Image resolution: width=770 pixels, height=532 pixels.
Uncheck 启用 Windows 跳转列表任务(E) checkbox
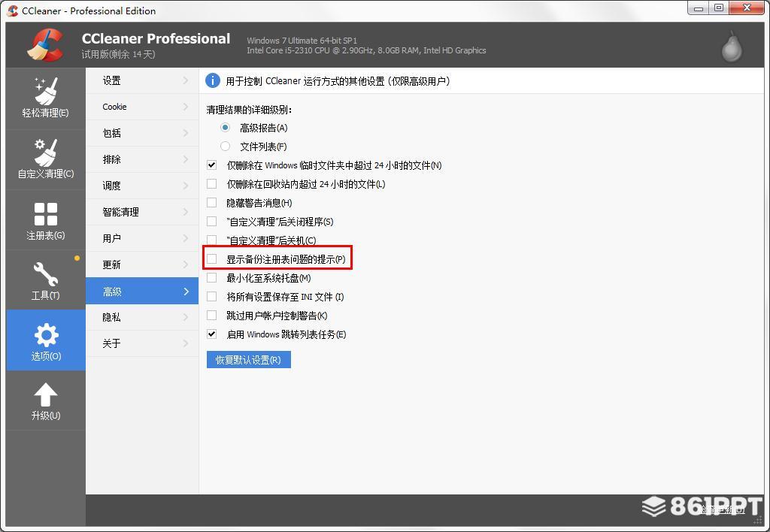pos(211,334)
